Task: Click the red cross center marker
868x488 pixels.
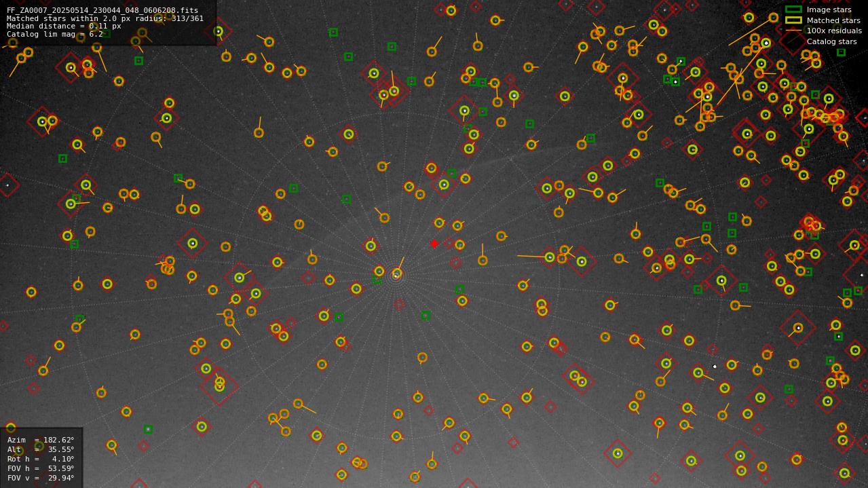Action: point(434,244)
